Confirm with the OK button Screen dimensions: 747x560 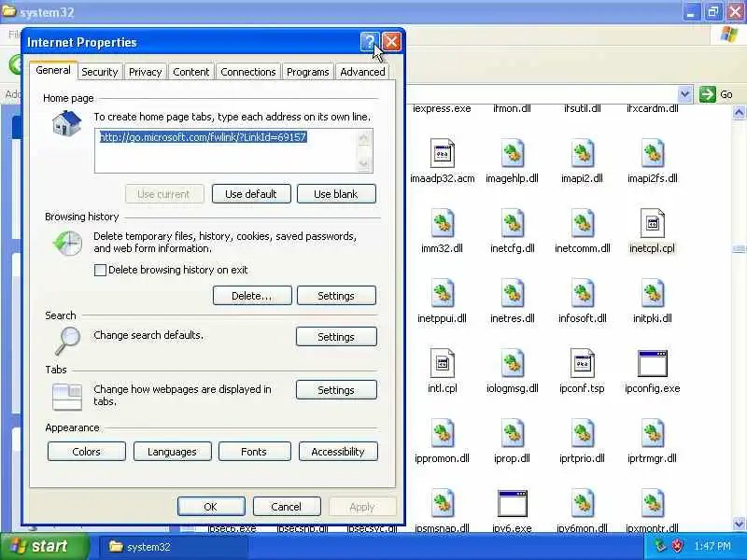pyautogui.click(x=211, y=507)
